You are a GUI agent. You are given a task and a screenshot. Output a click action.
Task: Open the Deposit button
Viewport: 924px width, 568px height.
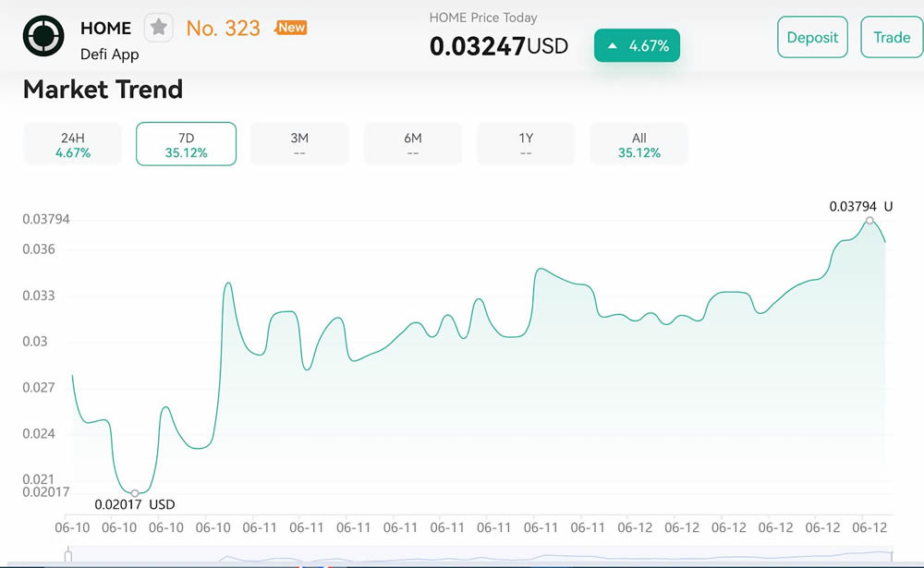pos(812,37)
